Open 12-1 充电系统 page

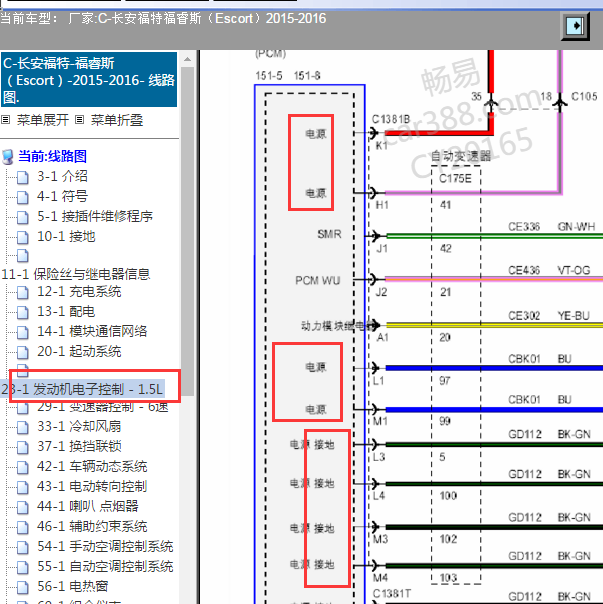pyautogui.click(x=79, y=292)
